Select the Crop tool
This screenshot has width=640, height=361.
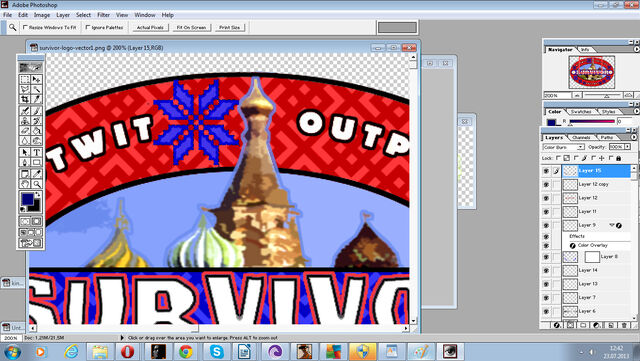pyautogui.click(x=25, y=99)
